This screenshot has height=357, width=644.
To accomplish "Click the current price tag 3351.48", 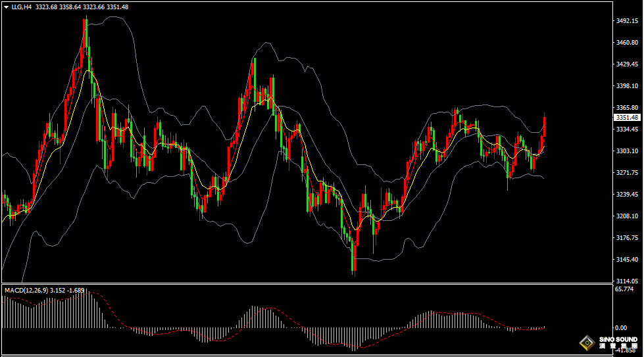I will [x=628, y=117].
